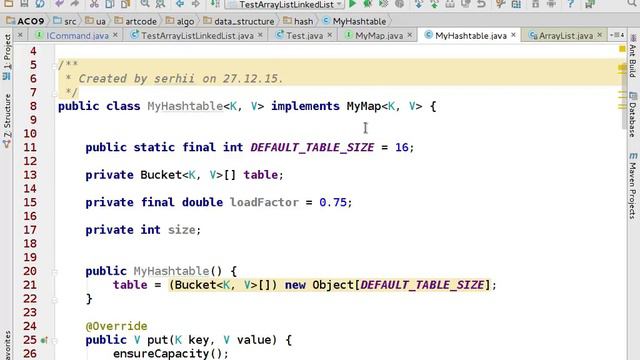
Task: Undo the last edit via toolbar
Action: click(x=60, y=4)
